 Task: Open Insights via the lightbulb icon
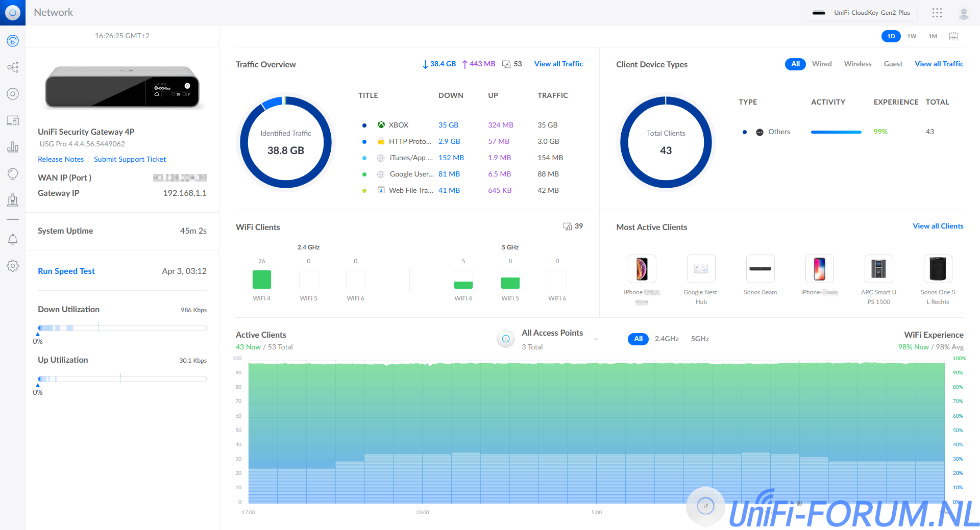point(13,174)
